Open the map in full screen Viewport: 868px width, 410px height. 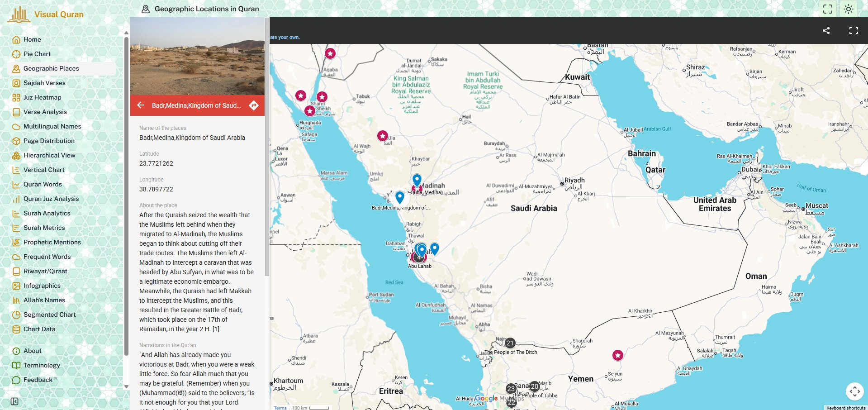[x=854, y=31]
